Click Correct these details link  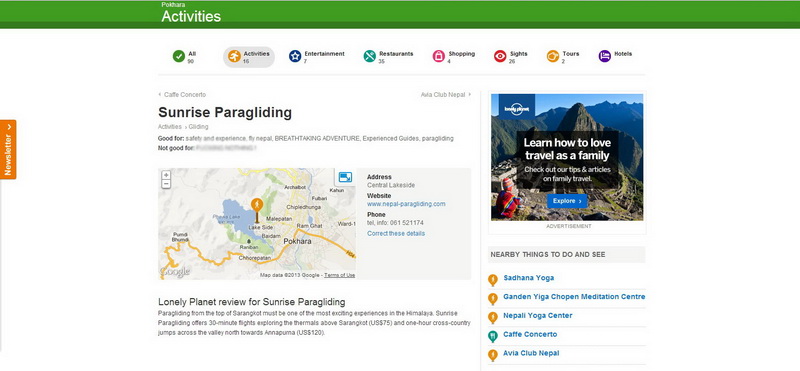pos(396,233)
